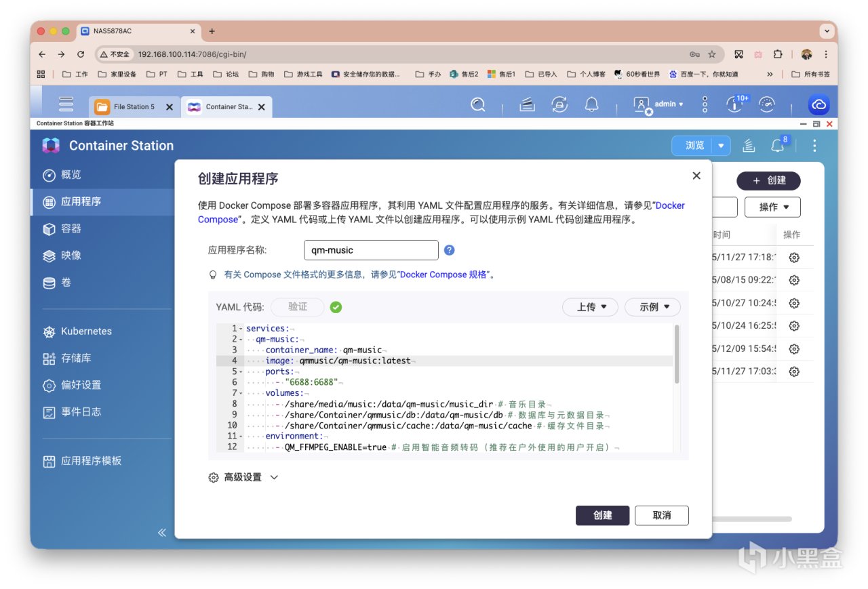Fold the ports: line 5 arrow
This screenshot has width=868, height=589.
point(242,372)
